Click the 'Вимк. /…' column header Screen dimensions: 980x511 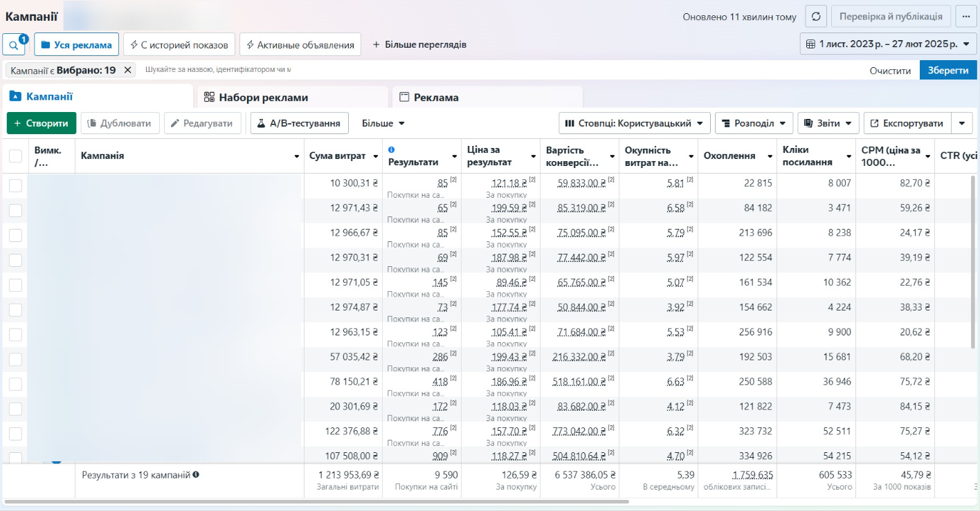coord(51,156)
